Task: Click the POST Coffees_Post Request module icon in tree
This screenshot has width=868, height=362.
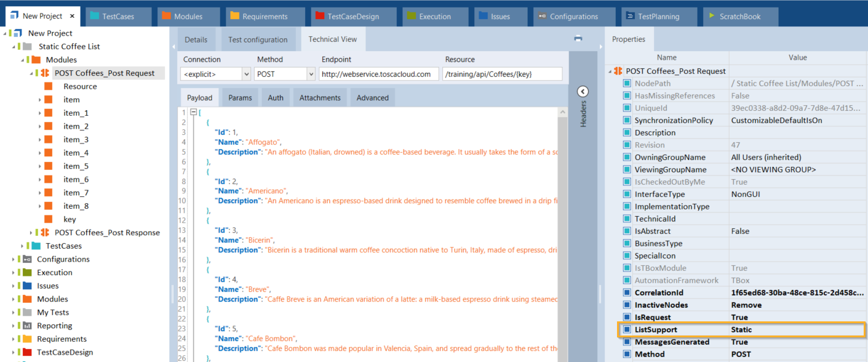Action: coord(45,73)
